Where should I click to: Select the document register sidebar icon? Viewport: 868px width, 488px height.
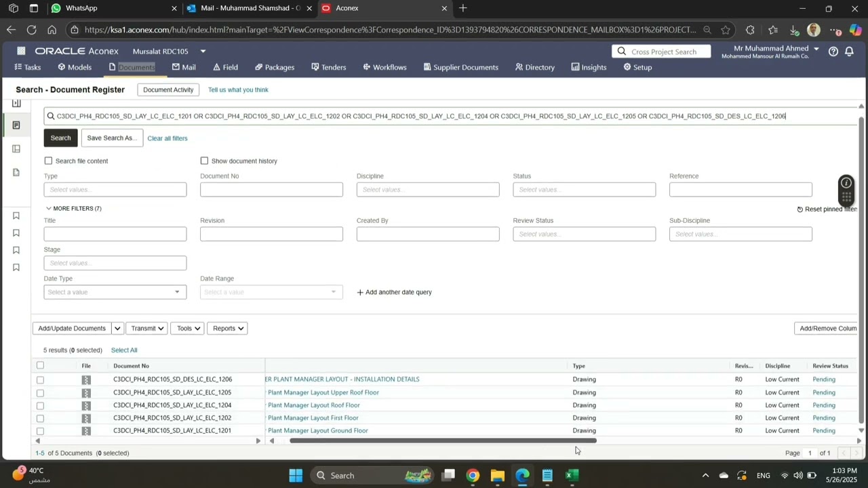[x=16, y=125]
